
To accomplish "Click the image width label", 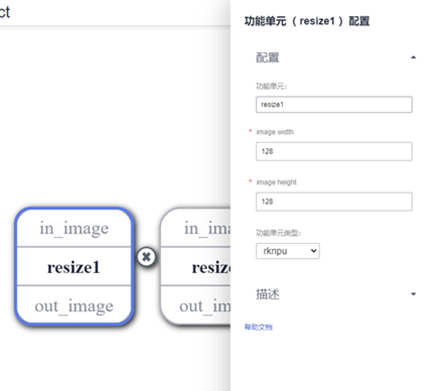I will click(x=275, y=132).
